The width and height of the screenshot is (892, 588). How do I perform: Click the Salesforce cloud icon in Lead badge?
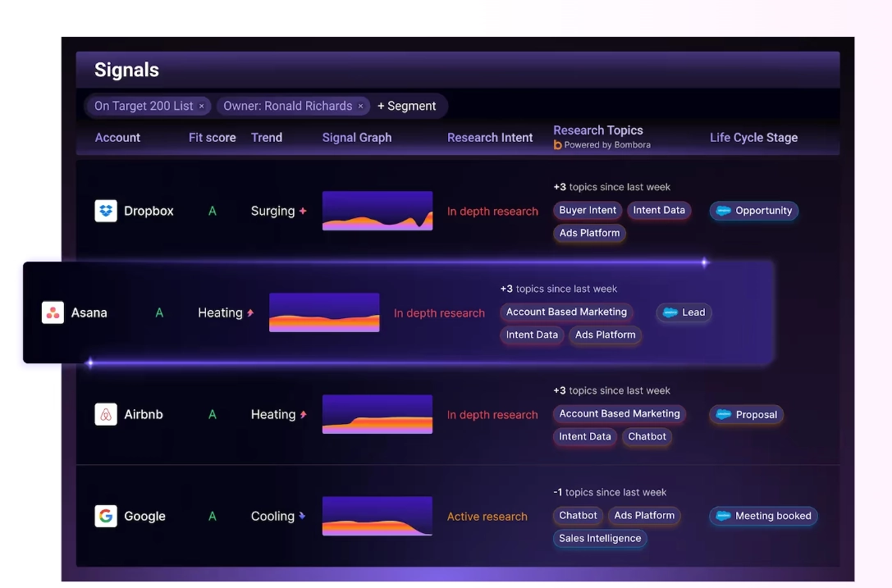pyautogui.click(x=670, y=312)
